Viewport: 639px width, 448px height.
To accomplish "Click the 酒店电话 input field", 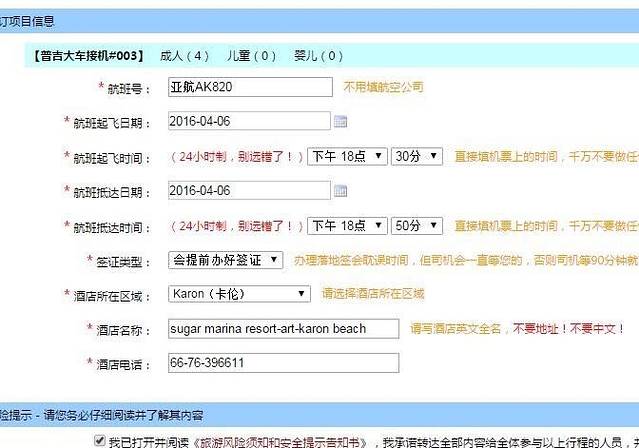I will pos(283,363).
